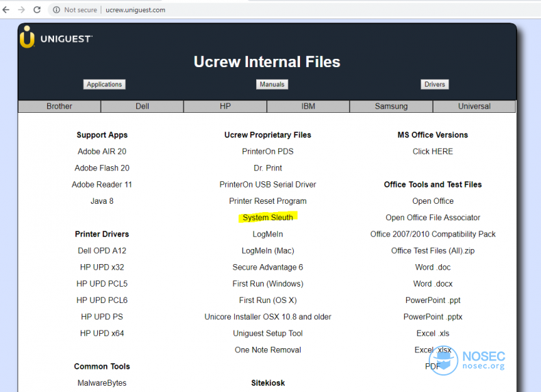Open the Drivers button
Viewport: 541px width, 392px height.
tap(435, 84)
